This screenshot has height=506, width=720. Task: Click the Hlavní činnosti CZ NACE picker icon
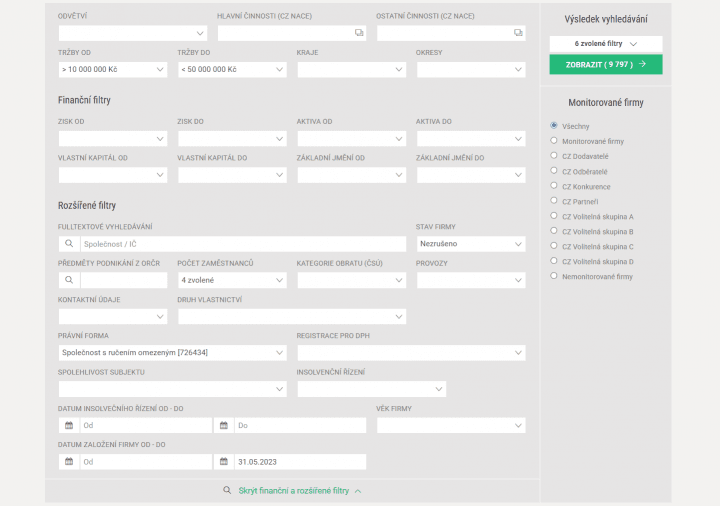pyautogui.click(x=359, y=33)
